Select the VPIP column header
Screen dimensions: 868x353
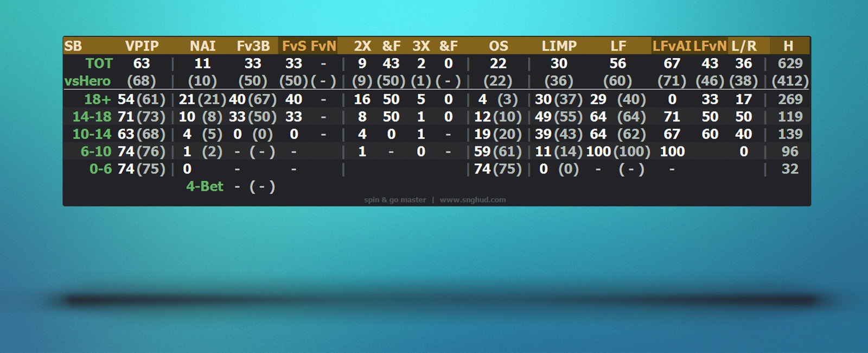point(142,46)
